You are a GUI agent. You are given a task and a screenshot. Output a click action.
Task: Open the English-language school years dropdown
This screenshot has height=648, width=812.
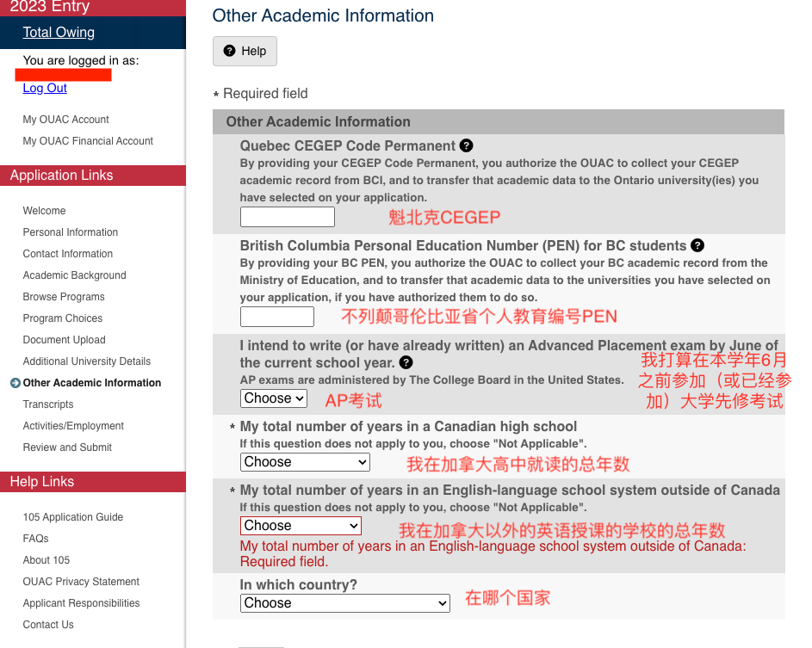pyautogui.click(x=300, y=525)
